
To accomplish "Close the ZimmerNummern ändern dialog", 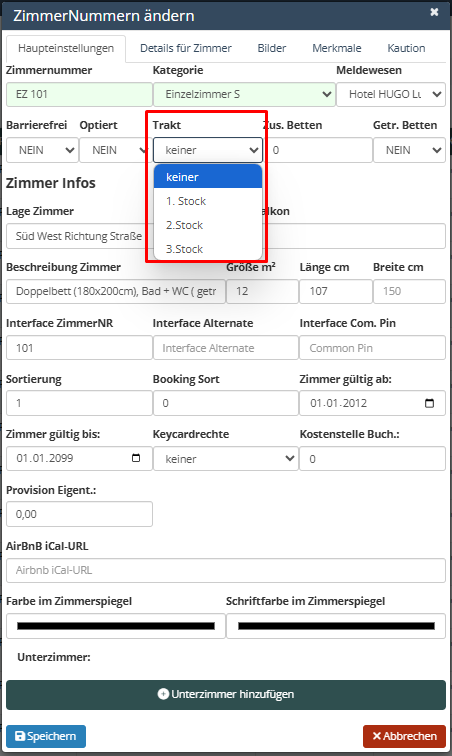I will pyautogui.click(x=434, y=12).
